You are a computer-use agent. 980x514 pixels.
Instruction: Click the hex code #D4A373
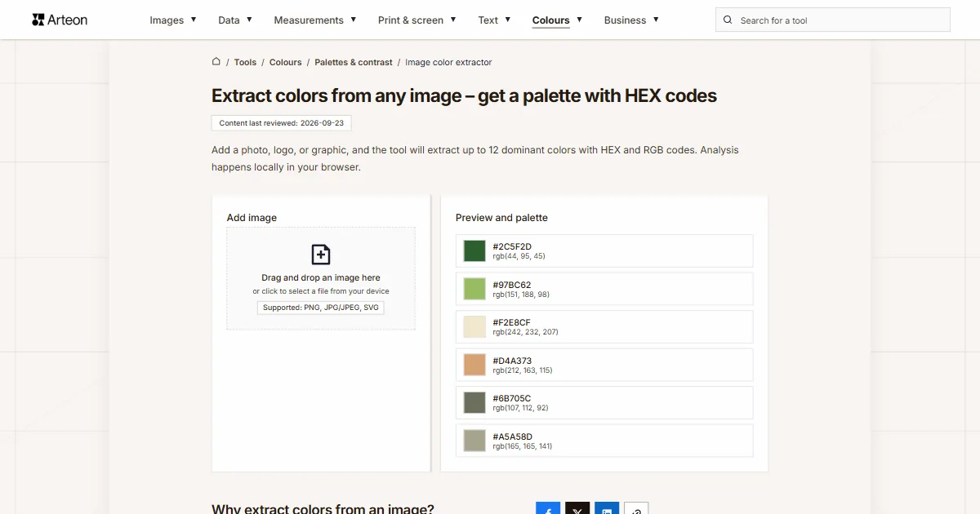[x=512, y=361]
